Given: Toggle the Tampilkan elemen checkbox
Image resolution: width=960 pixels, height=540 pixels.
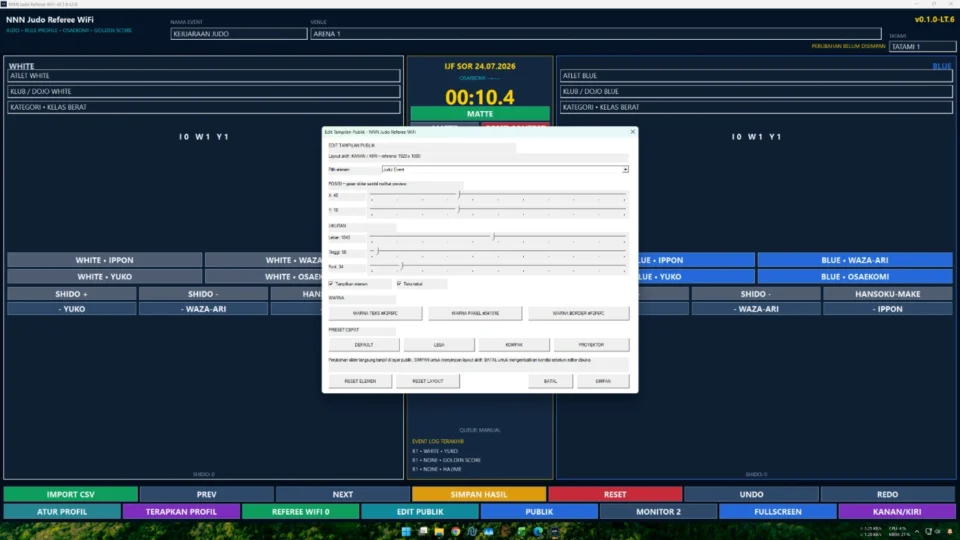Looking at the screenshot, I should click(x=331, y=284).
